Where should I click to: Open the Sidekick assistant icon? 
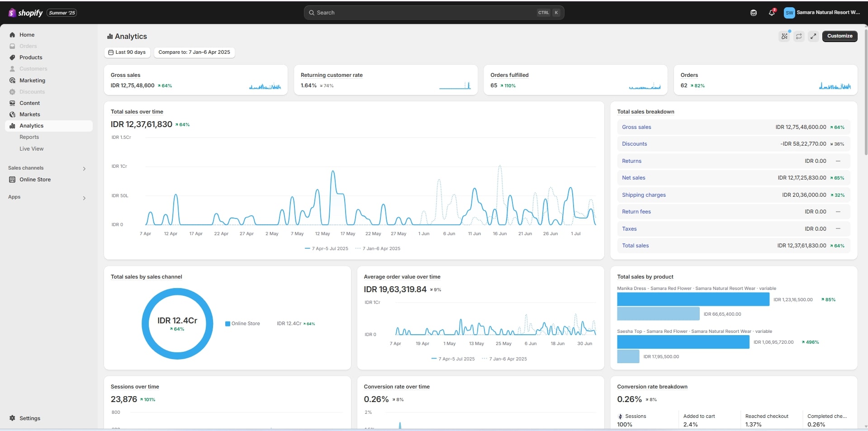click(754, 13)
